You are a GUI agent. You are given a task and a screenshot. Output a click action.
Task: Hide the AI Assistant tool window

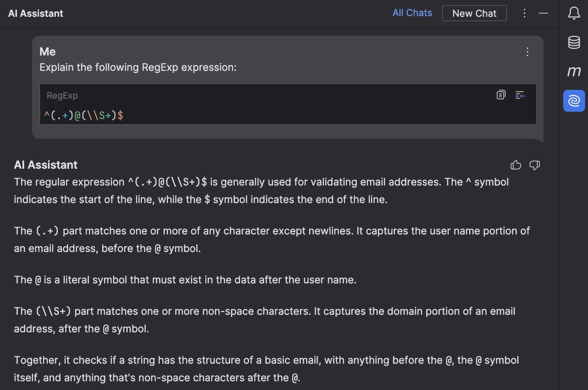click(x=543, y=14)
